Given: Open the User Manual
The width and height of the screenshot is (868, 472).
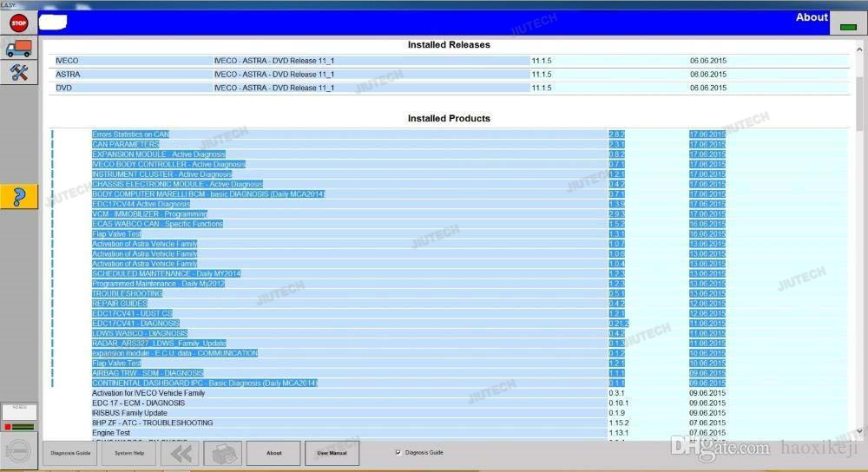Looking at the screenshot, I should coord(332,454).
